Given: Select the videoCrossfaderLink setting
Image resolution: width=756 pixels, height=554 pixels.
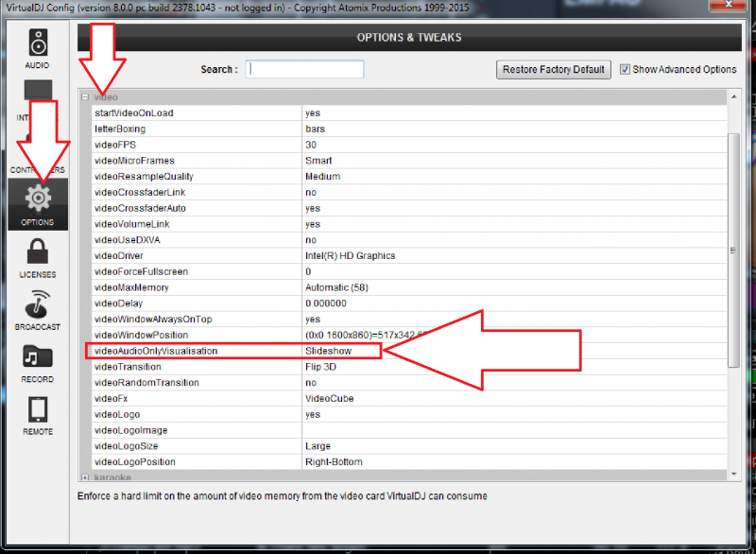Looking at the screenshot, I should click(140, 192).
